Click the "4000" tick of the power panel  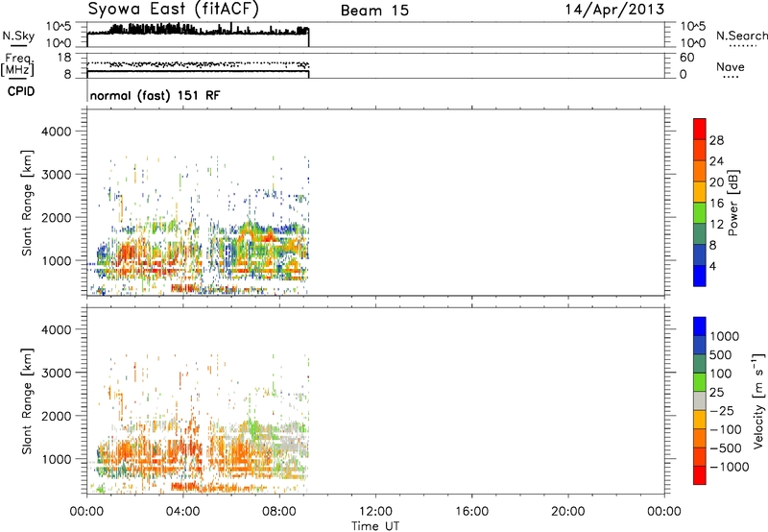[x=56, y=132]
